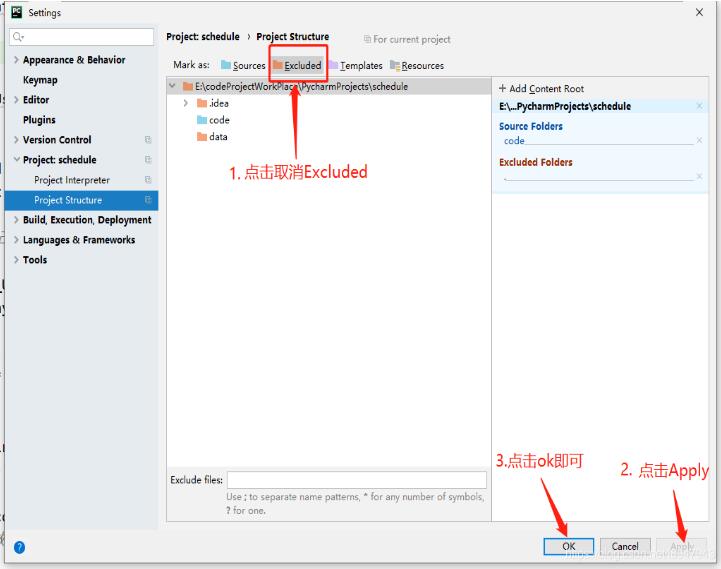
Task: Expand the Version Control section
Action: coord(16,139)
